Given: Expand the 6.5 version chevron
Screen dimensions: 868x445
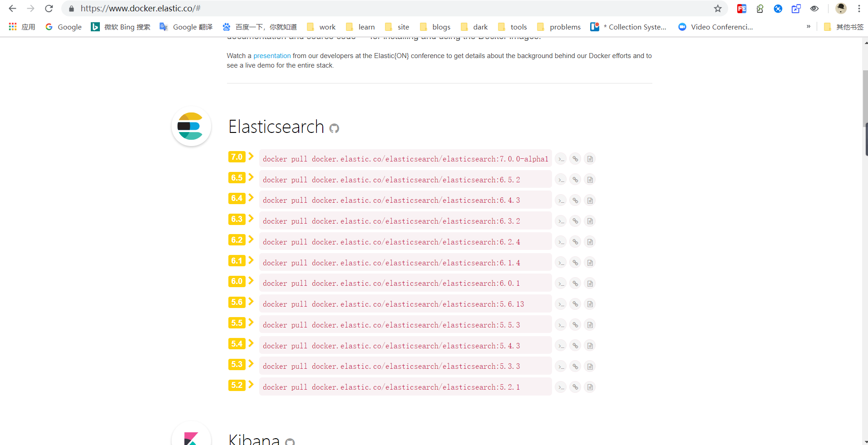Looking at the screenshot, I should [x=251, y=177].
